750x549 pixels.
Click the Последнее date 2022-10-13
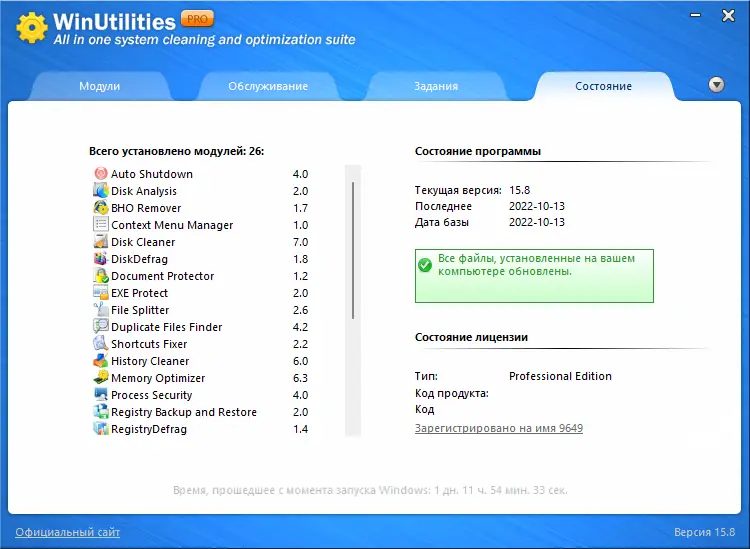point(537,206)
